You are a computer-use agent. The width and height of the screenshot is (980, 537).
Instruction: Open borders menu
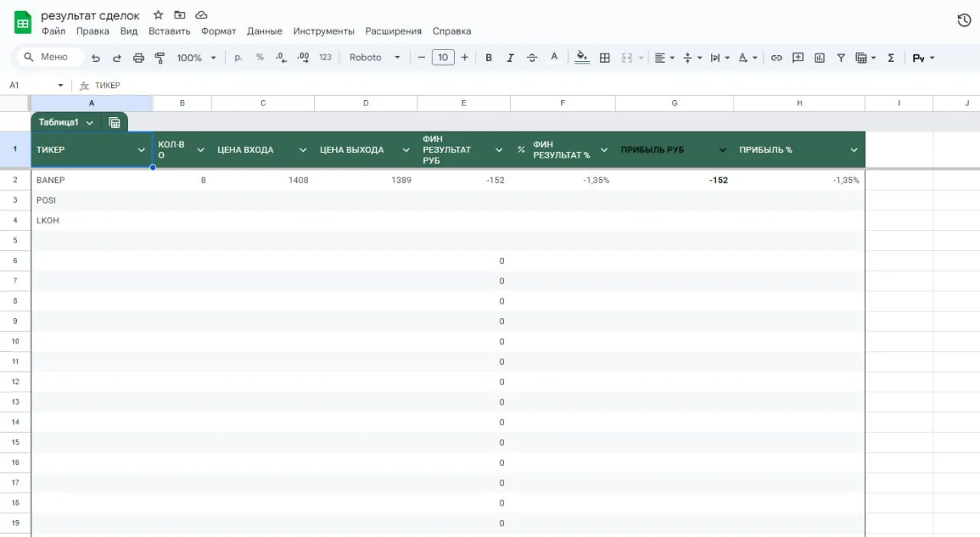coord(605,57)
